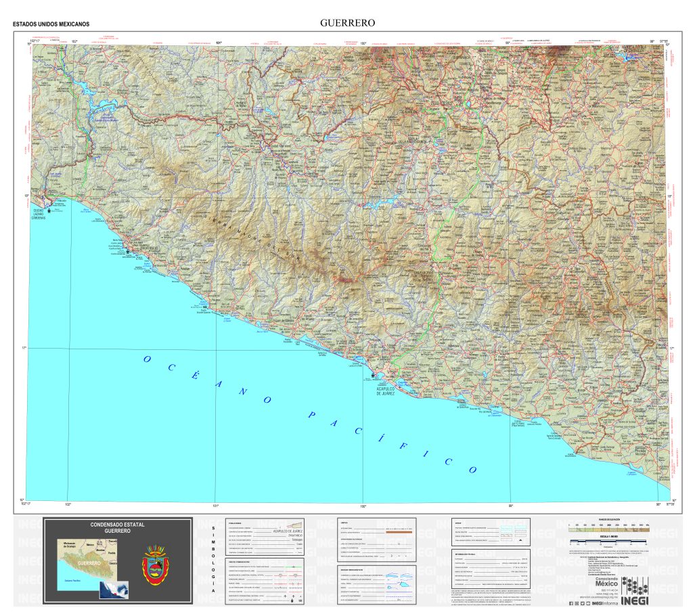
Task: Click the Facebook icon in the footer bar
Action: [571, 604]
